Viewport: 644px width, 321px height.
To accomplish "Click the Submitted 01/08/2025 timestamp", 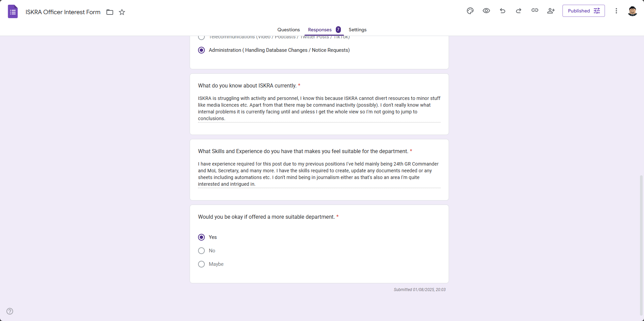I will coord(420,290).
